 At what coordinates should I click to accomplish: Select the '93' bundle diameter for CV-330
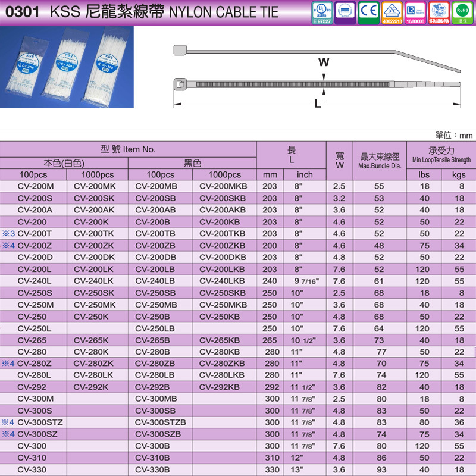(x=381, y=470)
